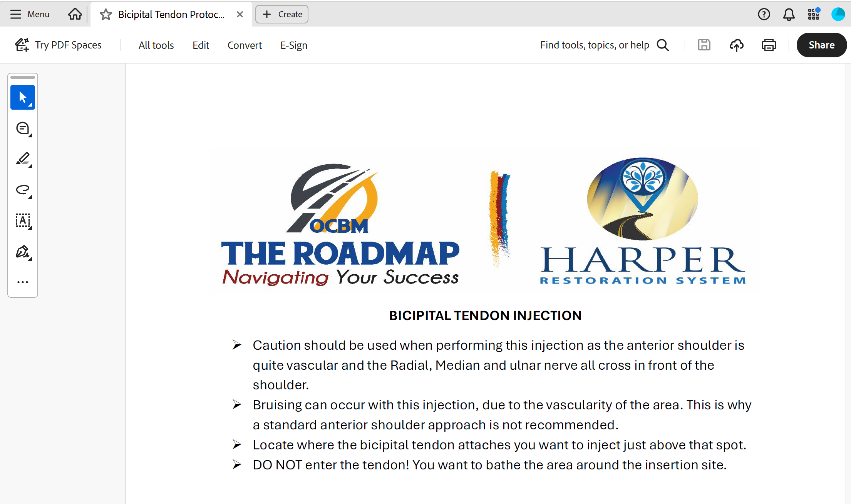Save the PDF document
The height and width of the screenshot is (504, 851).
point(704,45)
